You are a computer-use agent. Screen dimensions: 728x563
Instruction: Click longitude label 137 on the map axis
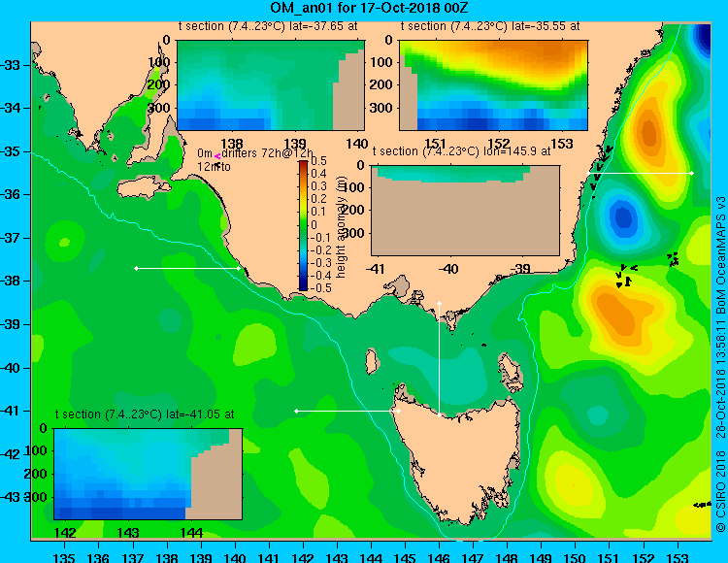point(133,558)
